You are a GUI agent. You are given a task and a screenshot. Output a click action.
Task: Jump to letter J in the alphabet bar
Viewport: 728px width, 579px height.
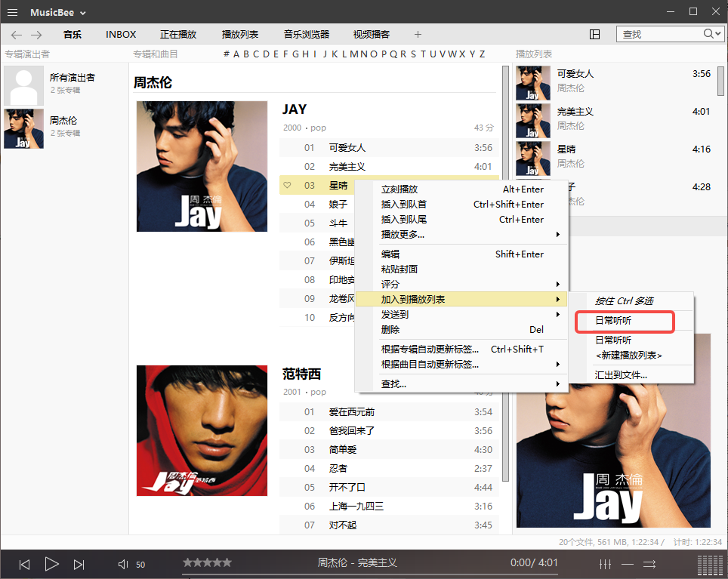click(325, 54)
